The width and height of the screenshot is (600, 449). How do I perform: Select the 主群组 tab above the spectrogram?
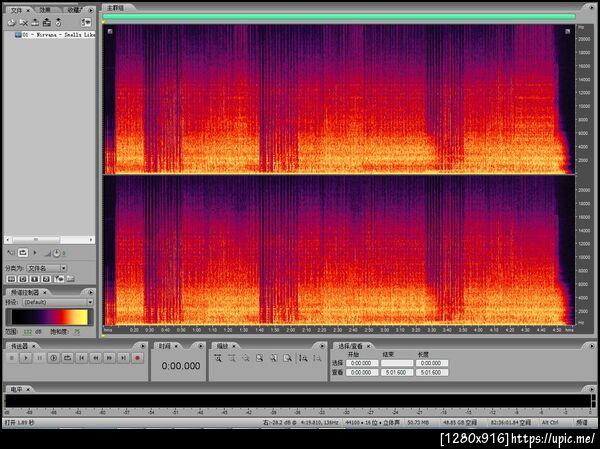(115, 9)
